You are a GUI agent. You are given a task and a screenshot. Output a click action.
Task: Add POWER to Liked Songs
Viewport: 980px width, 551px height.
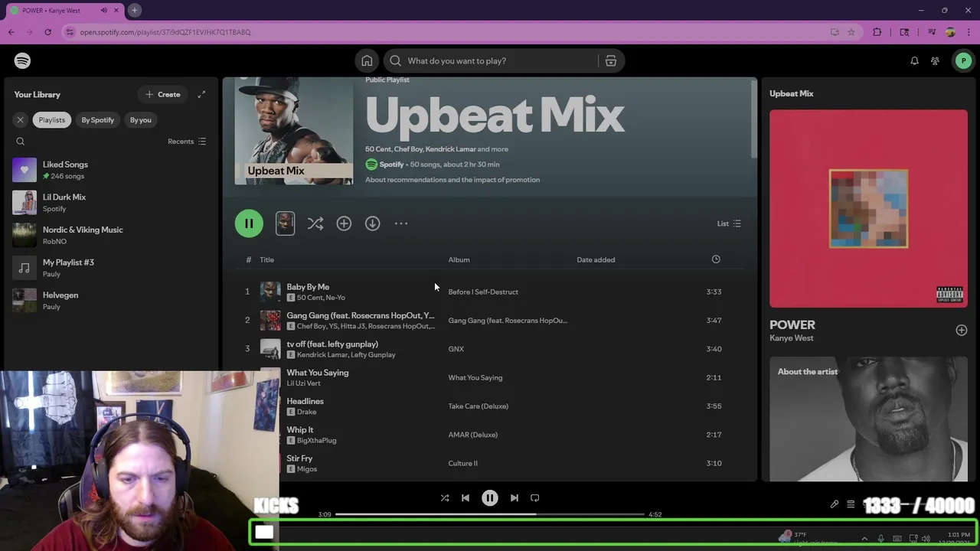[x=962, y=330]
